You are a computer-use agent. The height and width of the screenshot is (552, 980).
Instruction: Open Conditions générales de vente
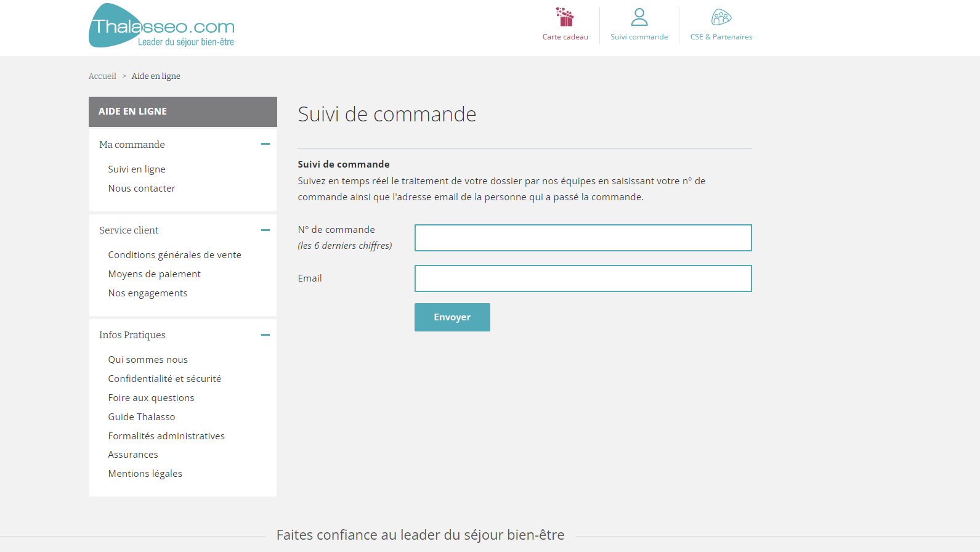coord(175,255)
